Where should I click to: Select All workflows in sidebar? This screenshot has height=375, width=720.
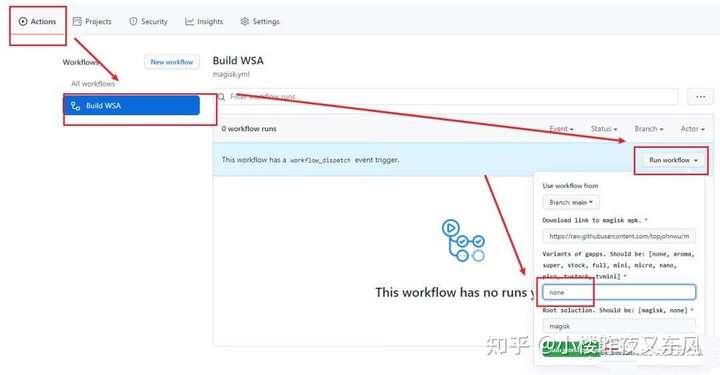93,84
